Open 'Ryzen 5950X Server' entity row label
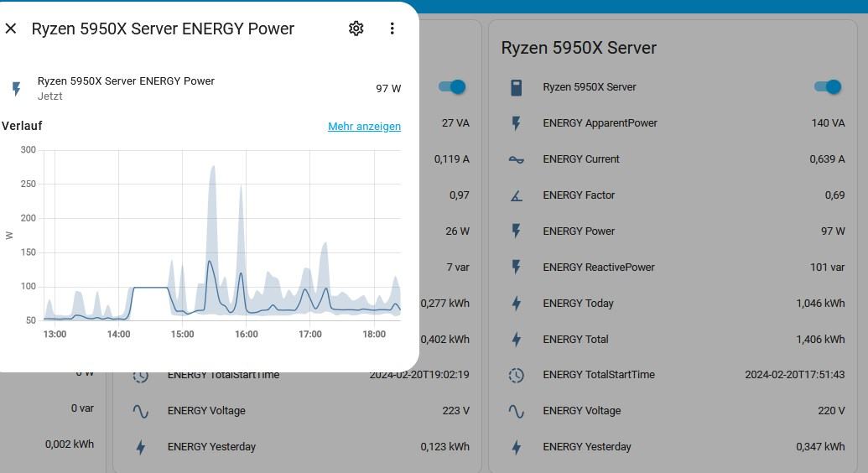The width and height of the screenshot is (868, 473). [x=589, y=87]
